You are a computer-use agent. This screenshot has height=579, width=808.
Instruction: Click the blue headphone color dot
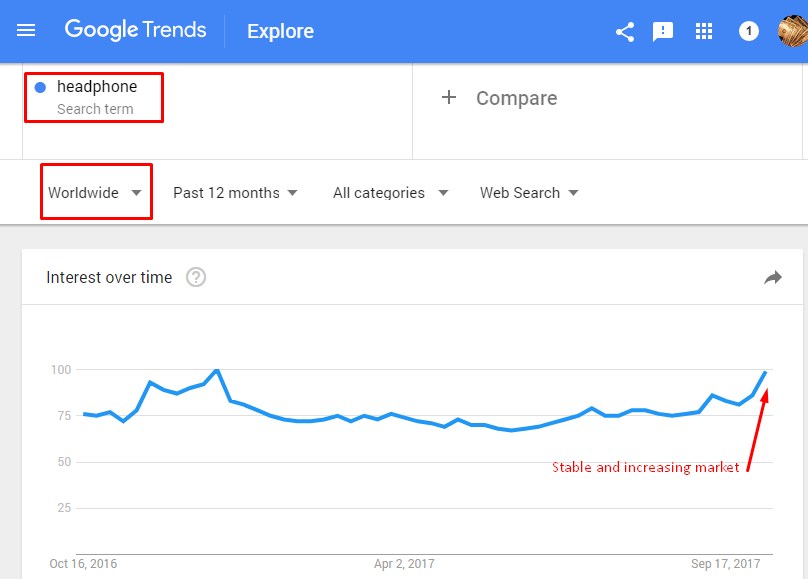point(40,87)
